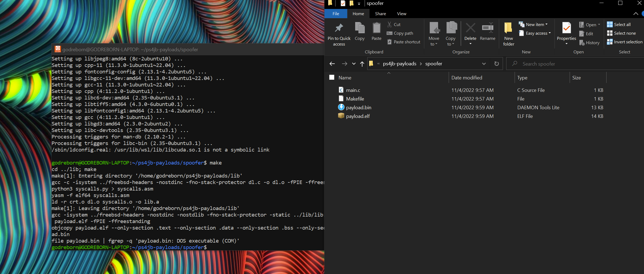Click Invert selection in the ribbon
Image resolution: width=644 pixels, height=274 pixels.
coord(625,42)
